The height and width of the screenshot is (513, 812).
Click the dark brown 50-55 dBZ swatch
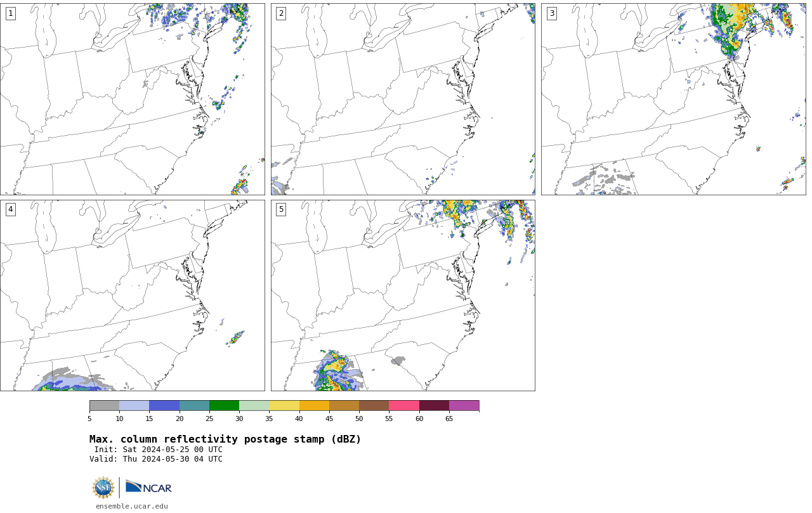coord(374,406)
